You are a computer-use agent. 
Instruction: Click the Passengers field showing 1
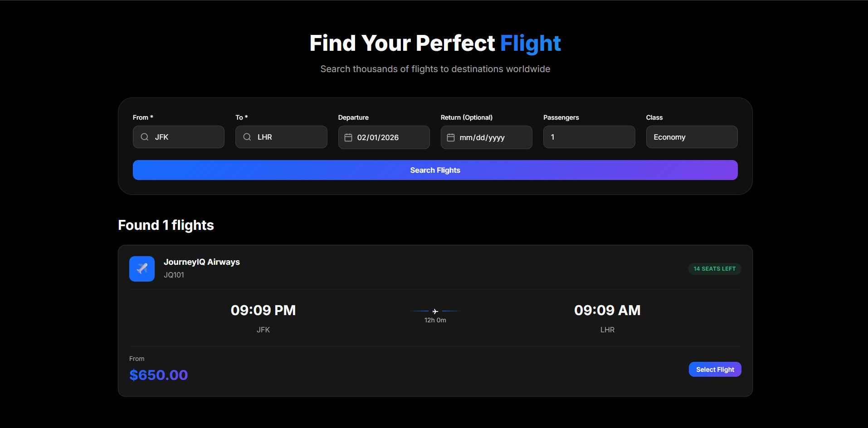tap(589, 137)
